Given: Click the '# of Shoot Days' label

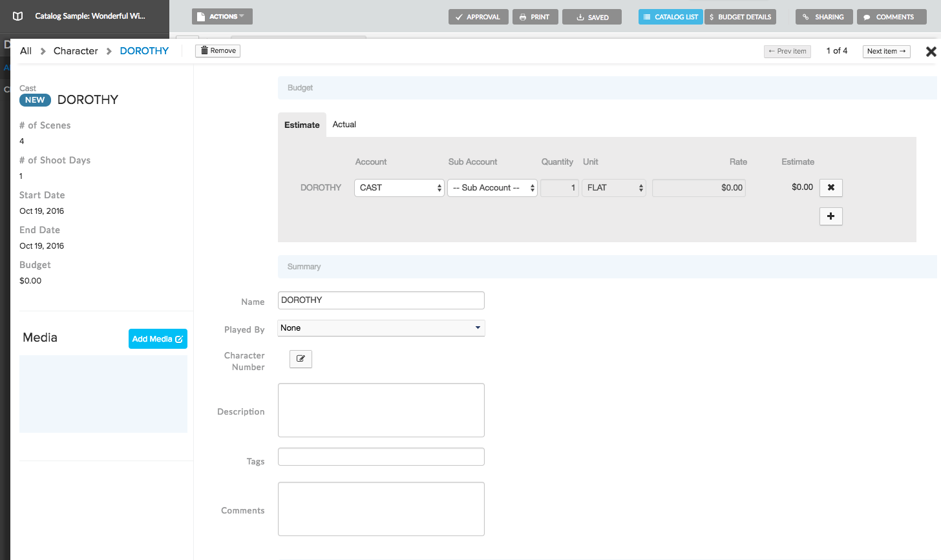Looking at the screenshot, I should click(x=55, y=160).
